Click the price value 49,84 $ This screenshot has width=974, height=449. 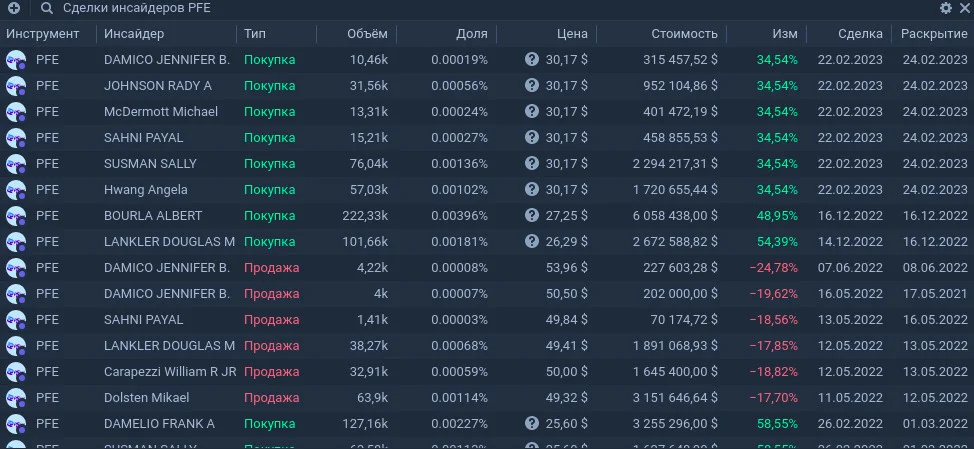567,320
